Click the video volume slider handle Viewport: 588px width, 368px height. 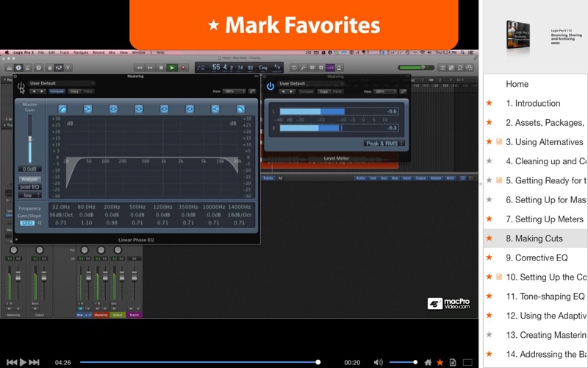pyautogui.click(x=415, y=362)
